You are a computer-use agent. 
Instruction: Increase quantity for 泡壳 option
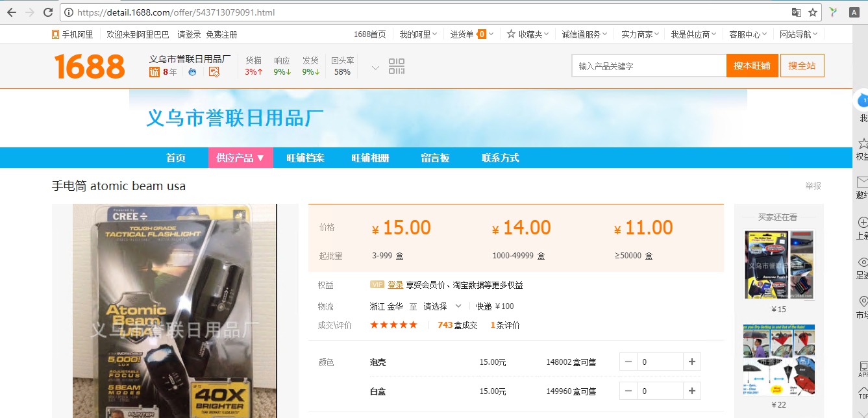tap(692, 362)
